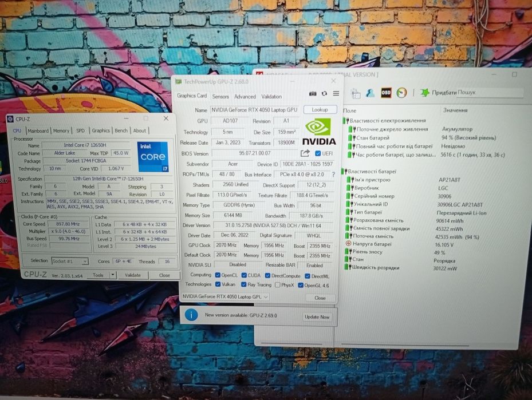Click the green star Придбати icon
Image resolution: width=532 pixels, height=400 pixels.
click(x=425, y=92)
